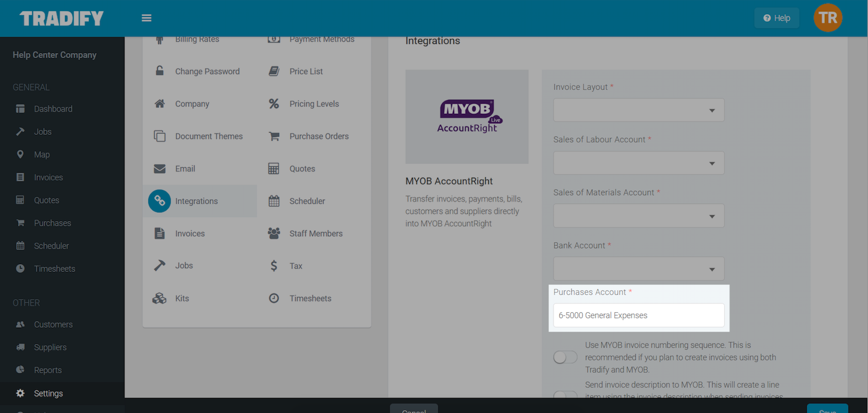Open Quotes settings in settings panel
This screenshot has height=413, width=868.
coord(302,169)
